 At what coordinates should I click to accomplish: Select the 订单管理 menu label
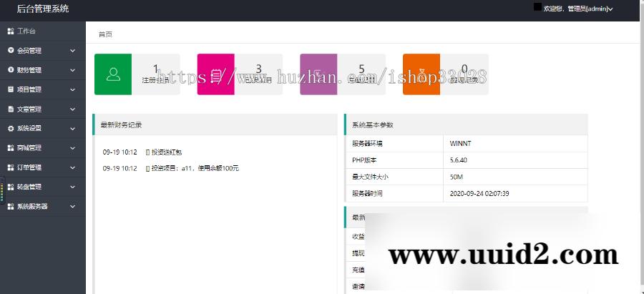pyautogui.click(x=29, y=167)
